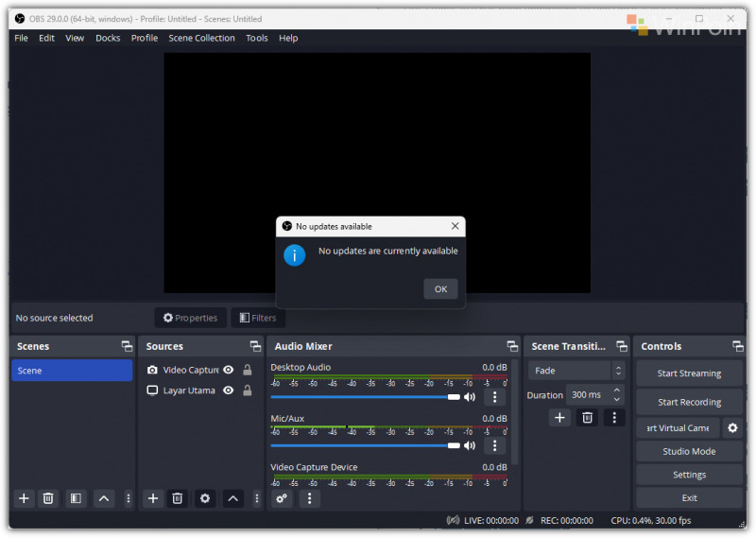
Task: Undock the Controls panel
Action: [738, 346]
